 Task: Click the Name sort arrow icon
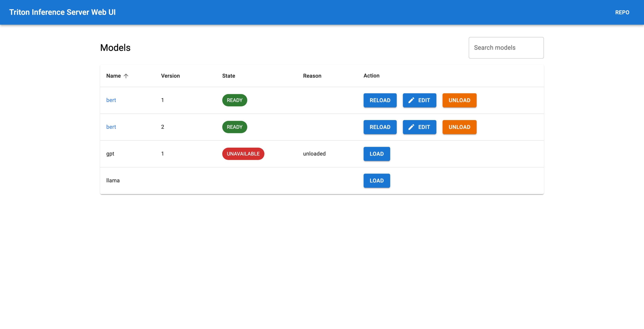(126, 76)
